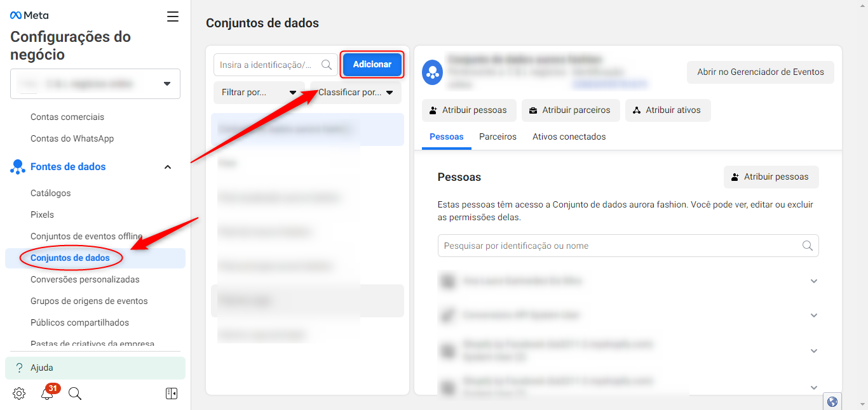The width and height of the screenshot is (868, 410).
Task: Click the blue dataset avatar icon
Action: (x=433, y=73)
